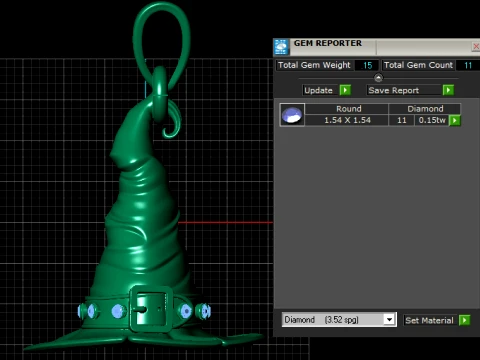
Task: Click the gem quantity cell showing 11
Action: [402, 120]
